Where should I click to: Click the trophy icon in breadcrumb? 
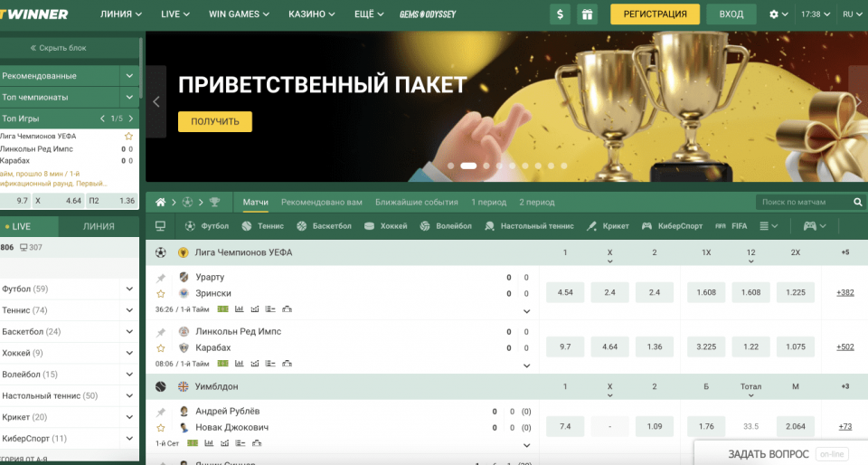coord(214,202)
